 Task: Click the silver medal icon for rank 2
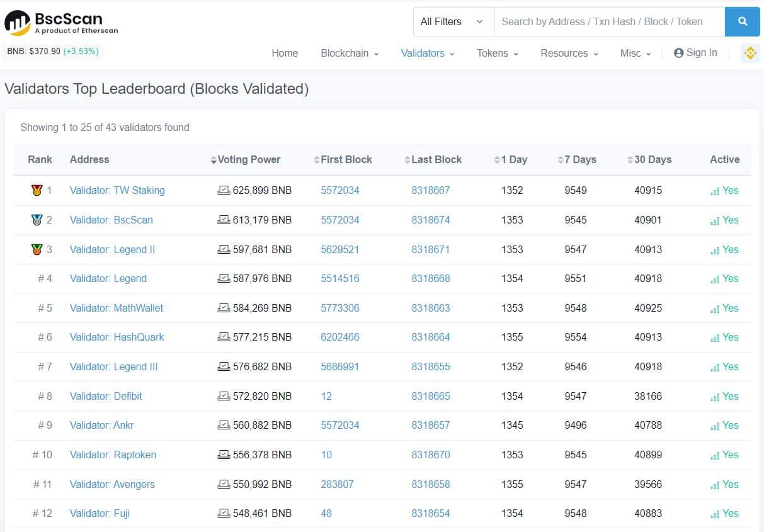(x=37, y=220)
